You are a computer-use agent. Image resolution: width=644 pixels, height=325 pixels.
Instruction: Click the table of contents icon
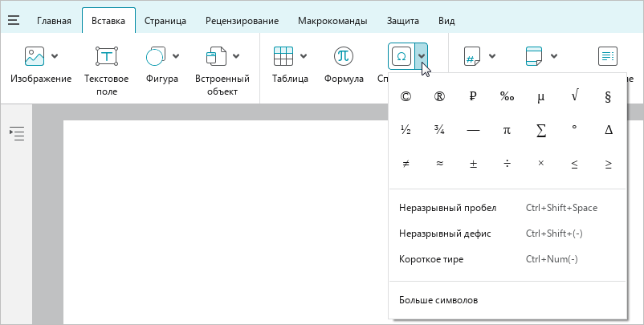(x=607, y=56)
